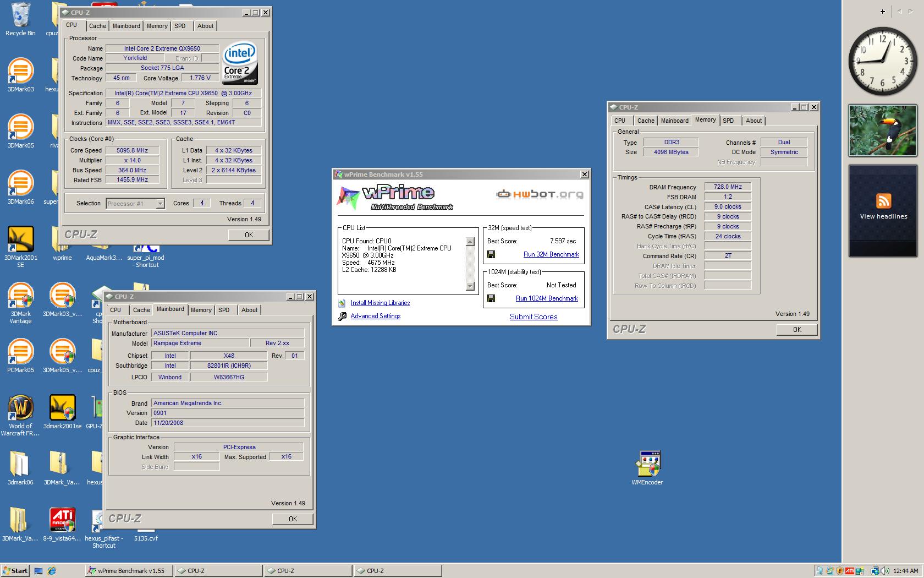This screenshot has width=924, height=578.
Task: Select the 3DMark05_v... shortcut icon
Action: [x=62, y=356]
